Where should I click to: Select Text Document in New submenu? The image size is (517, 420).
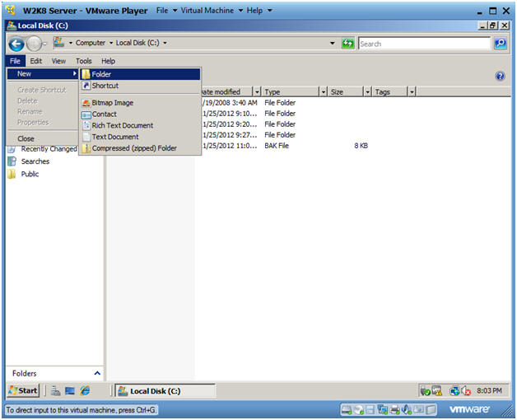(x=140, y=137)
